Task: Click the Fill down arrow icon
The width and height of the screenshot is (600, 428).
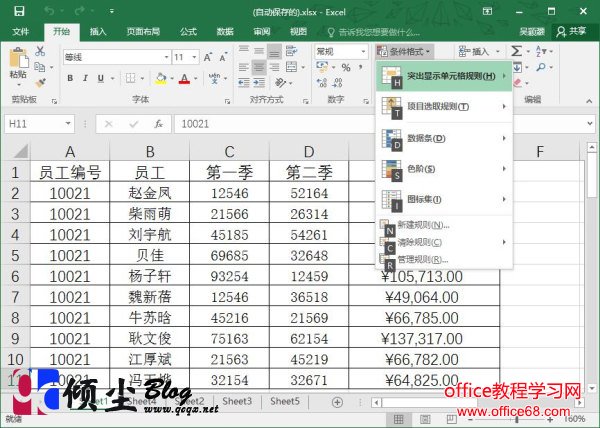Action: pyautogui.click(x=517, y=68)
